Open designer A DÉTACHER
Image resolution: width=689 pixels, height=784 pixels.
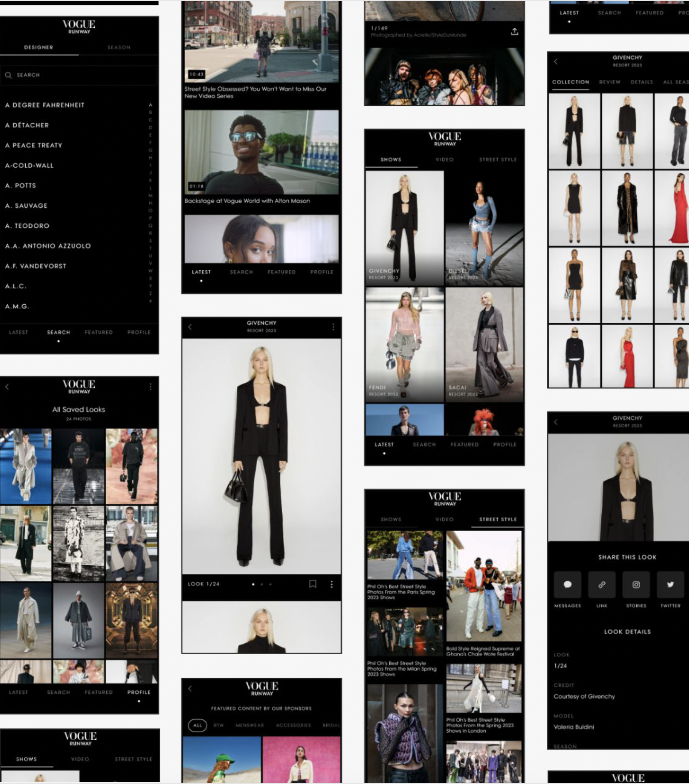tap(27, 125)
